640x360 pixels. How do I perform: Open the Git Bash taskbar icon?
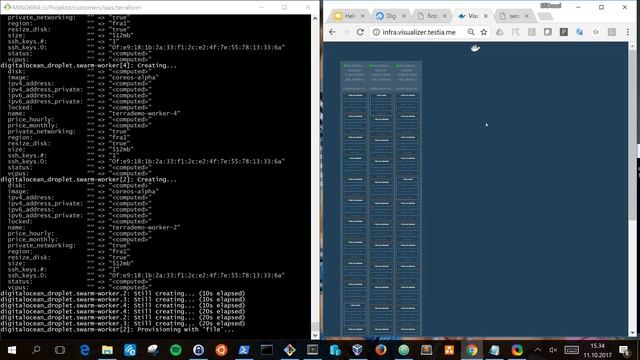290,350
